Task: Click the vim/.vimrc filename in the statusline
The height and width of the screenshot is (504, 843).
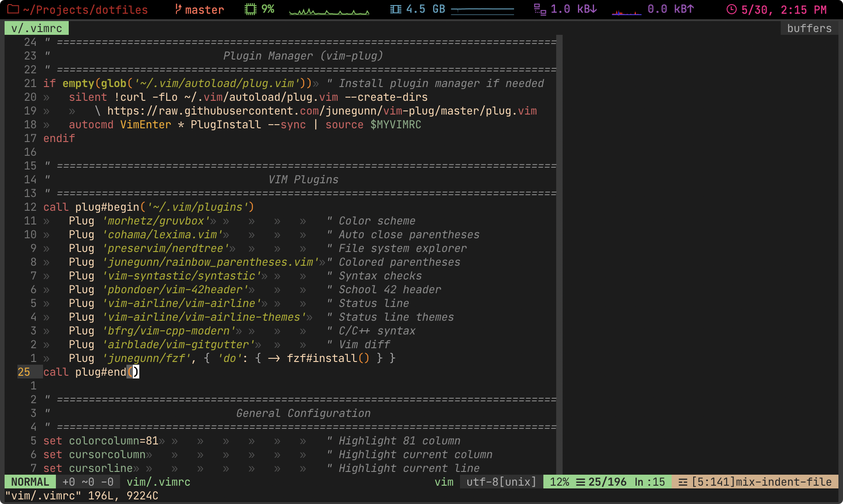Action: [159, 482]
